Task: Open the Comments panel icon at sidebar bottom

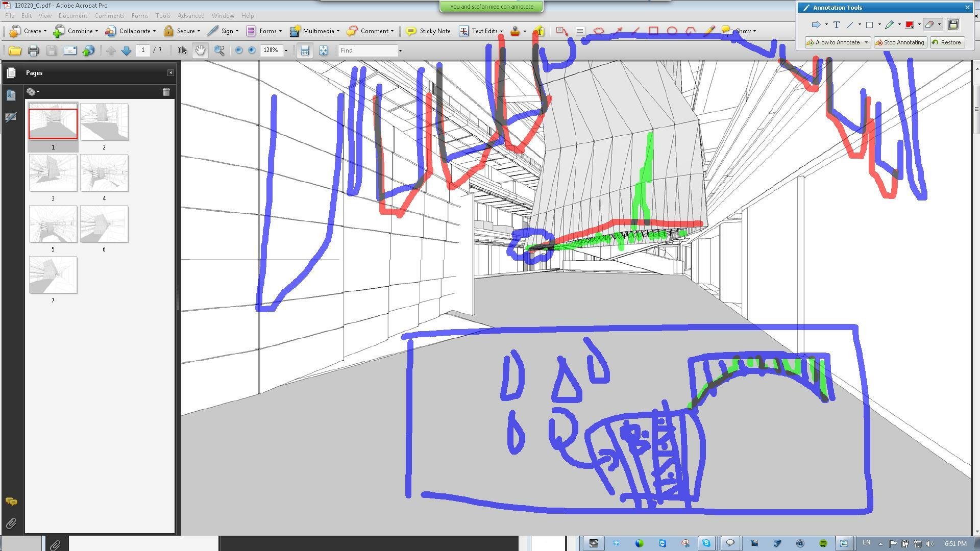Action: [11, 502]
